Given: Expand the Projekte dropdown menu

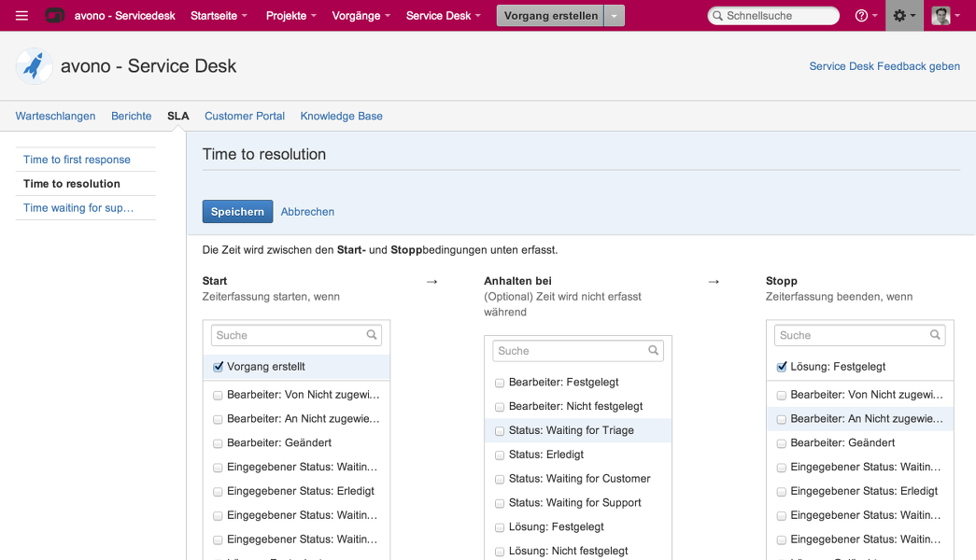Looking at the screenshot, I should click(290, 16).
